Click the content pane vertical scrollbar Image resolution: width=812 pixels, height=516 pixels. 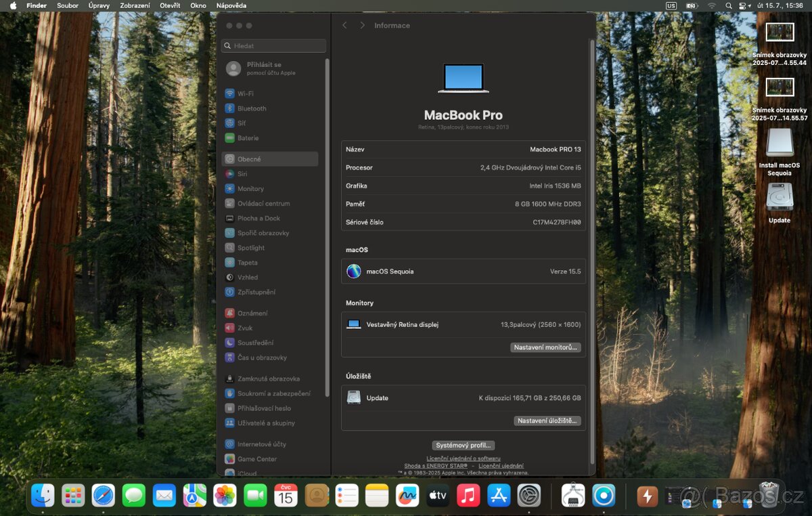[593, 251]
